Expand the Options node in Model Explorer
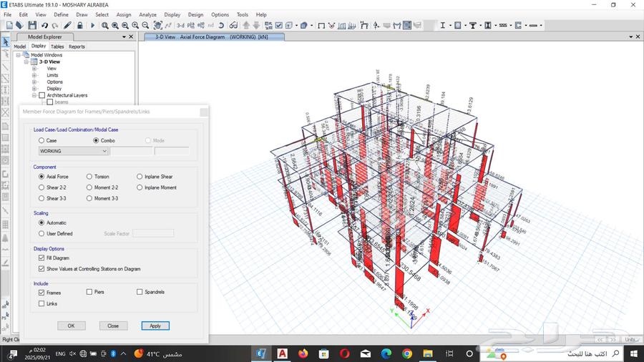 click(34, 82)
